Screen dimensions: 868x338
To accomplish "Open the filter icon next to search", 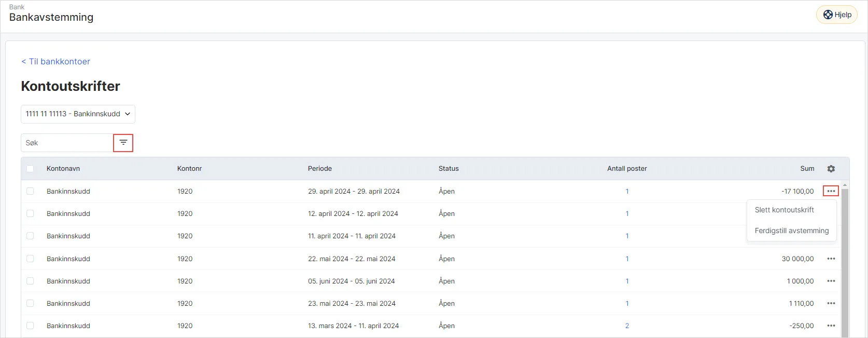I will coord(123,143).
